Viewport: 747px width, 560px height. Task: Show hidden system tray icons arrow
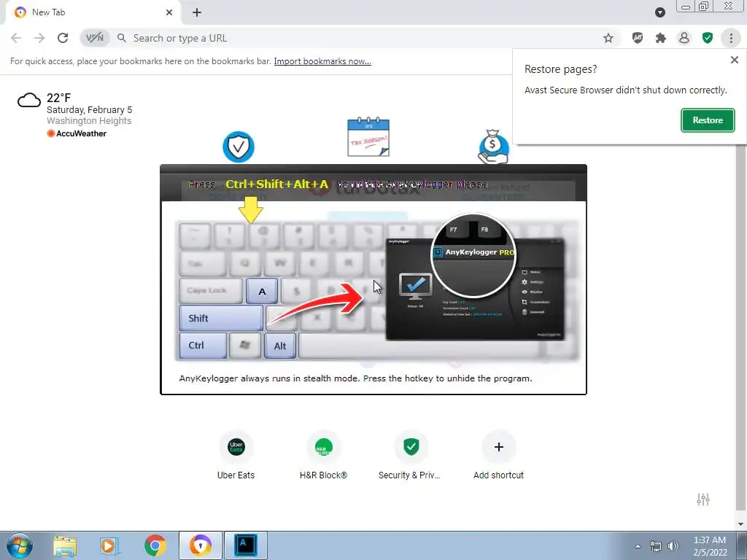tap(638, 546)
